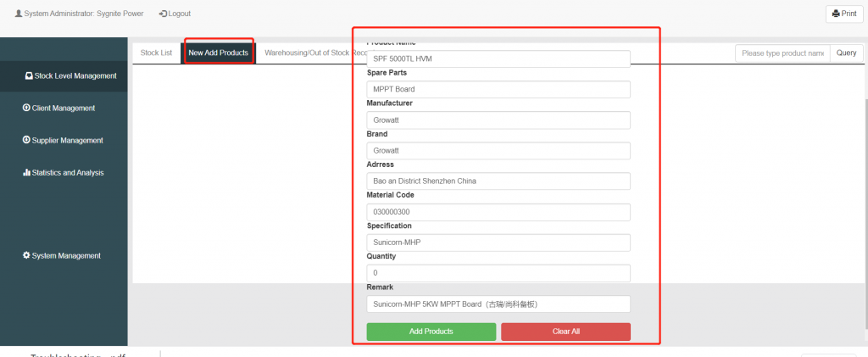Image resolution: width=868 pixels, height=357 pixels.
Task: Click the Statistics and Analysis bar chart icon
Action: coord(26,172)
